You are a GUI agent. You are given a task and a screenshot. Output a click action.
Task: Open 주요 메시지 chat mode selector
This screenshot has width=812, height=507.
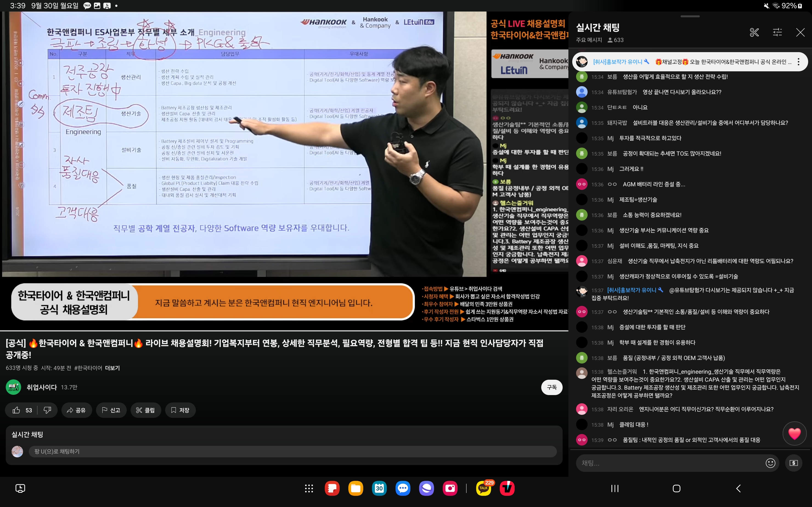[x=589, y=40]
